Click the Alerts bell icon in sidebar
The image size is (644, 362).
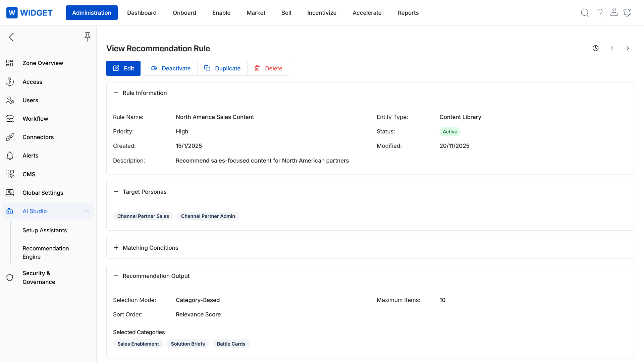coord(10,156)
